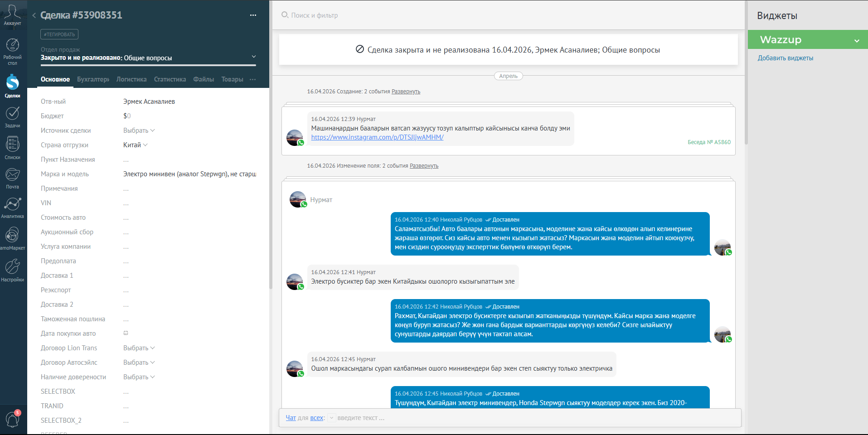The height and width of the screenshot is (435, 868).
Task: Click Беседа № A5860 link
Action: [x=709, y=142]
